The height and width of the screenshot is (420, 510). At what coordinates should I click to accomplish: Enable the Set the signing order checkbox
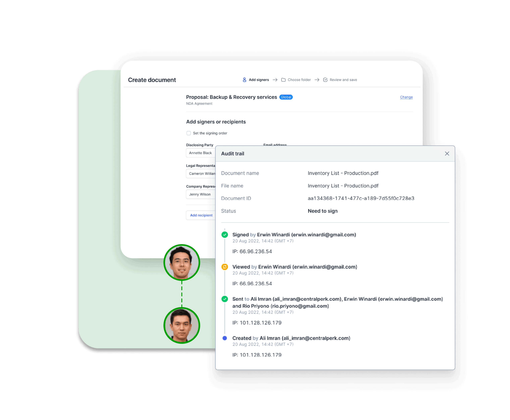[x=188, y=133]
